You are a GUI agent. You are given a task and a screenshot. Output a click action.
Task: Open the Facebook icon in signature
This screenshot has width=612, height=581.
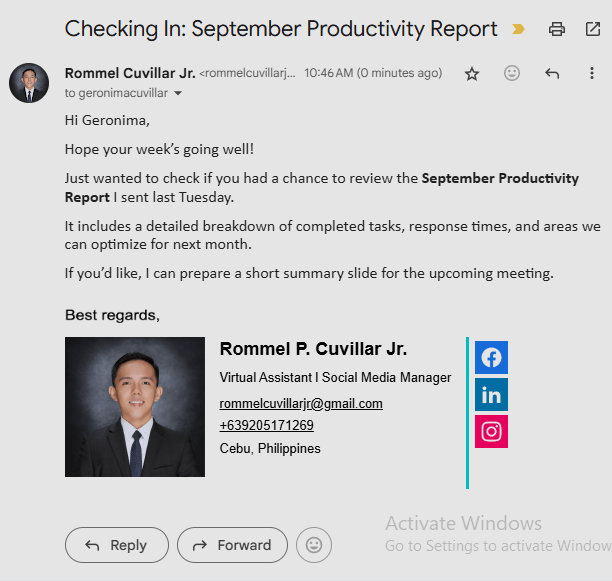click(491, 357)
